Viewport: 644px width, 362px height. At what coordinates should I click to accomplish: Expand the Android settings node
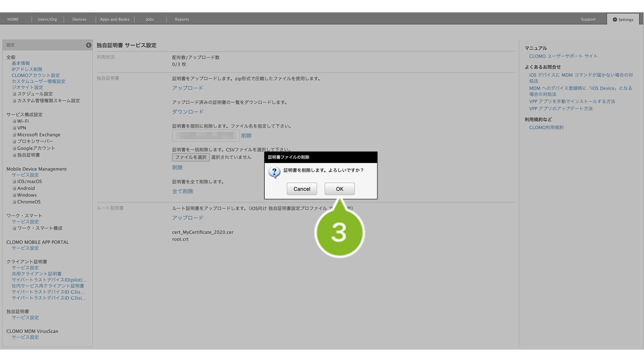14,189
